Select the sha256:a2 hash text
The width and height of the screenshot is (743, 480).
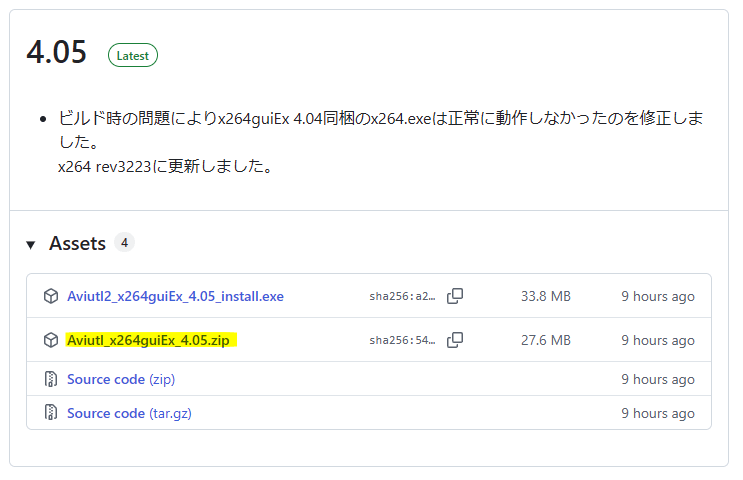[x=402, y=296]
